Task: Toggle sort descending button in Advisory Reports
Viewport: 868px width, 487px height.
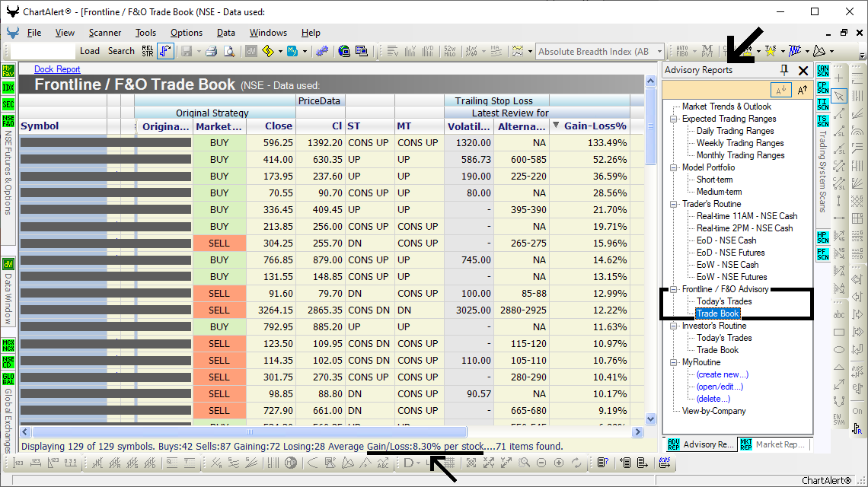Action: tap(781, 90)
